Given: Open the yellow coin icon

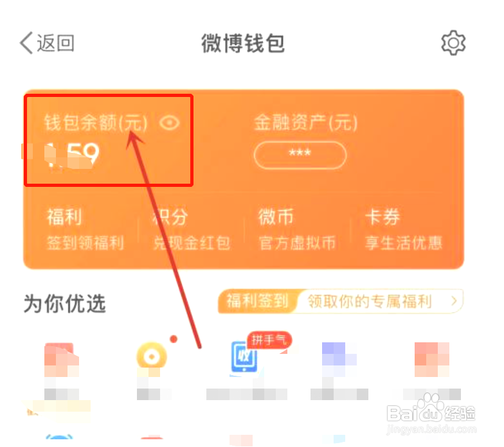Looking at the screenshot, I should (x=152, y=356).
